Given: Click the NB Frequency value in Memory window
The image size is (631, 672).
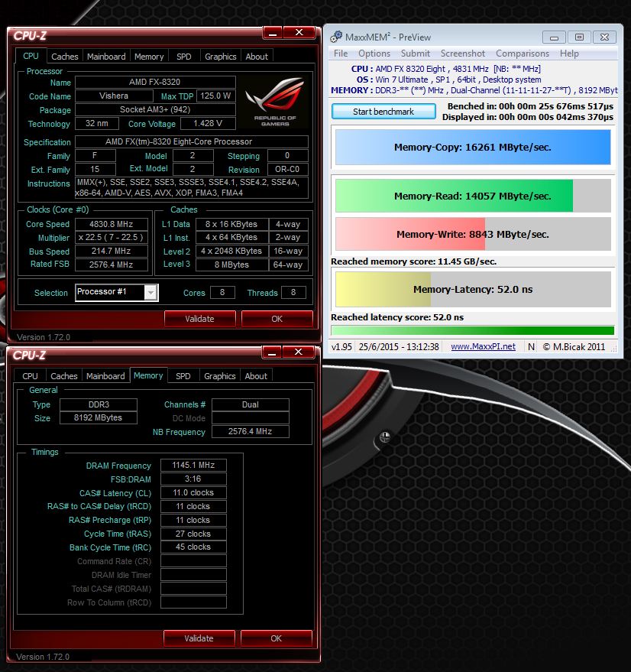Looking at the screenshot, I should pyautogui.click(x=250, y=431).
